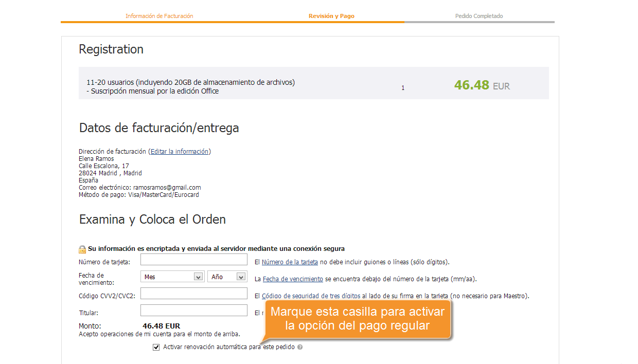Image resolution: width=638 pixels, height=364 pixels.
Task: Click the 46.48 EUR green price
Action: click(482, 85)
